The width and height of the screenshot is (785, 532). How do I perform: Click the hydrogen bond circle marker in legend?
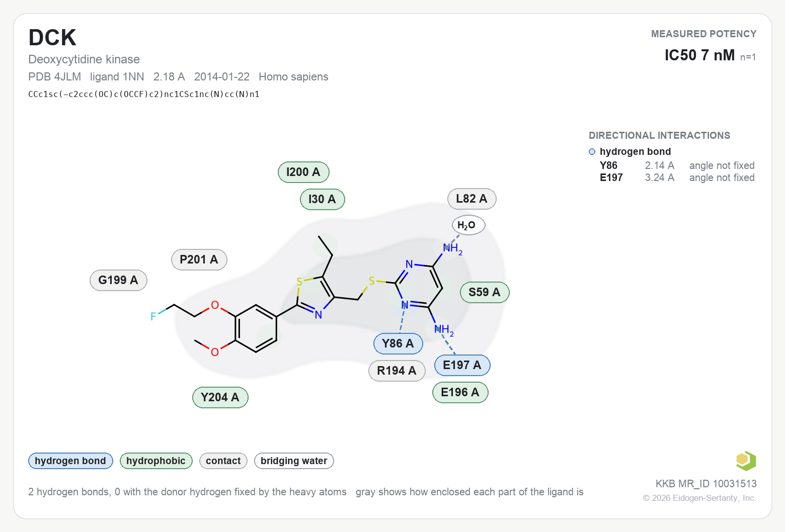[x=592, y=152]
